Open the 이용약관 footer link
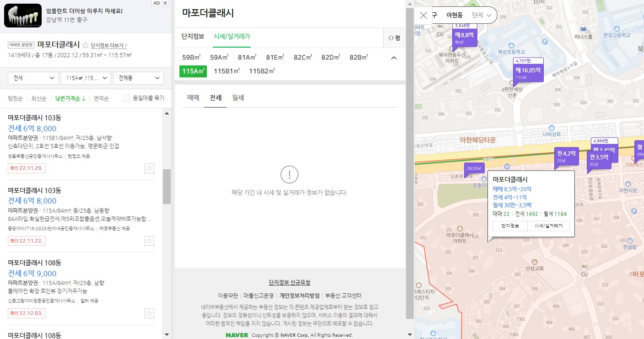The height and width of the screenshot is (339, 644). 228,296
